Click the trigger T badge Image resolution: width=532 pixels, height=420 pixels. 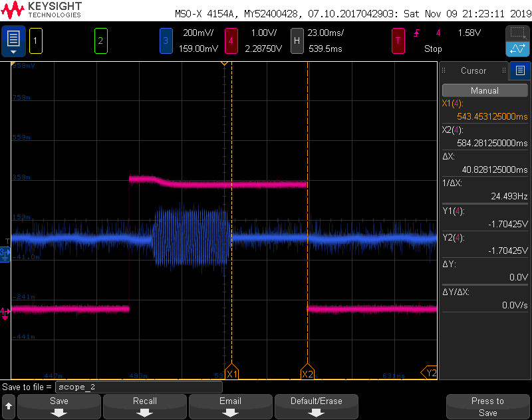click(398, 41)
